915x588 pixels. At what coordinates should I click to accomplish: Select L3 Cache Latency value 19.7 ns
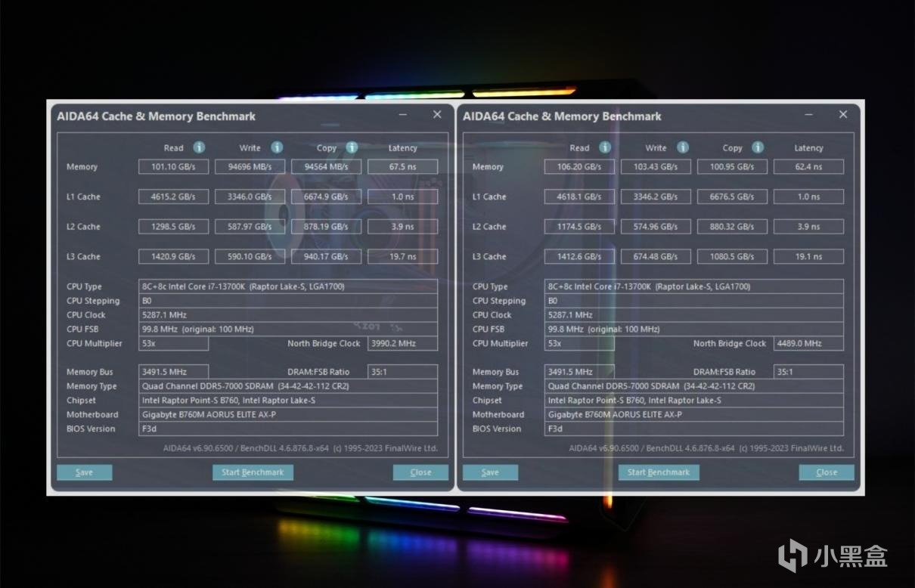click(x=402, y=257)
